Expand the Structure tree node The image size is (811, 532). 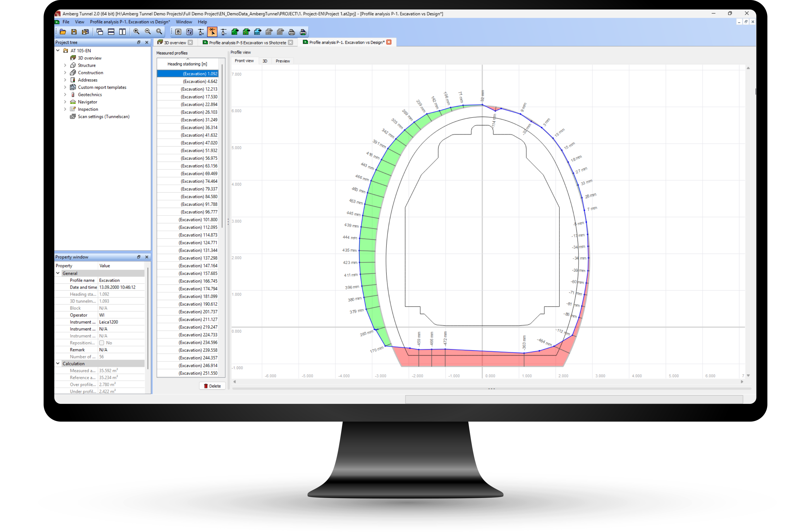click(65, 65)
